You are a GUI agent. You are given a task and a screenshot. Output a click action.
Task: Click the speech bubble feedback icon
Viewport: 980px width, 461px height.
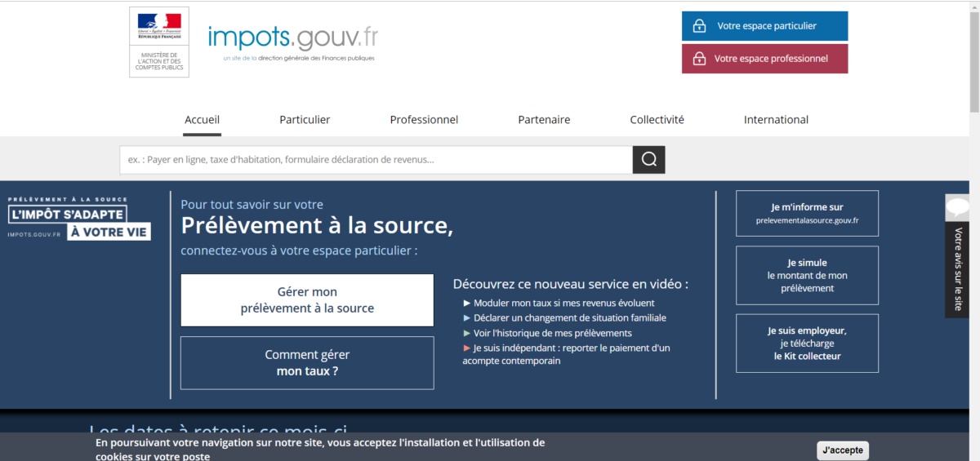(956, 208)
